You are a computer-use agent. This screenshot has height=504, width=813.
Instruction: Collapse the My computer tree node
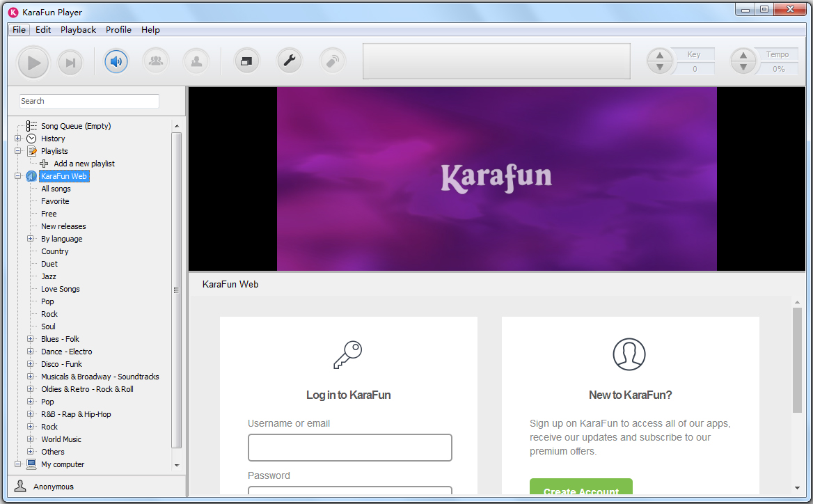(x=17, y=464)
